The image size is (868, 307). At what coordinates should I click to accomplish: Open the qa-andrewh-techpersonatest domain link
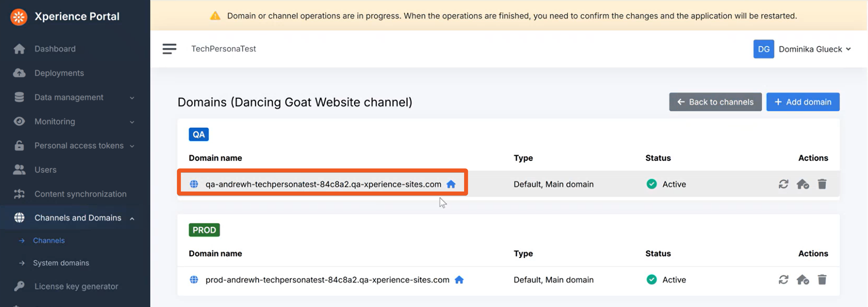[x=323, y=184]
